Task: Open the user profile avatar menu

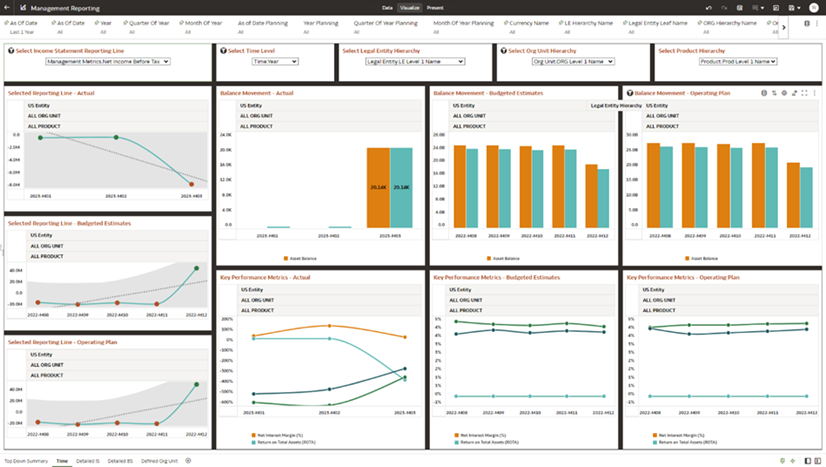Action: tap(813, 8)
